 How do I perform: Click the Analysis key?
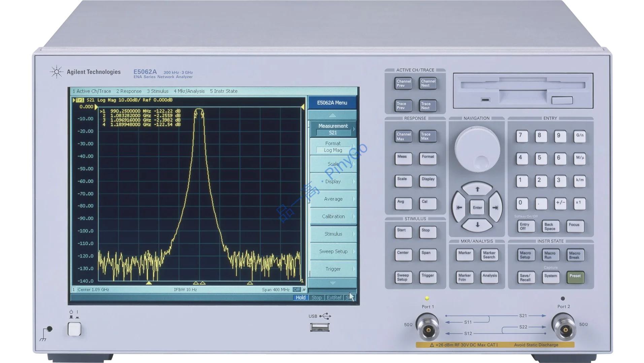(x=489, y=277)
